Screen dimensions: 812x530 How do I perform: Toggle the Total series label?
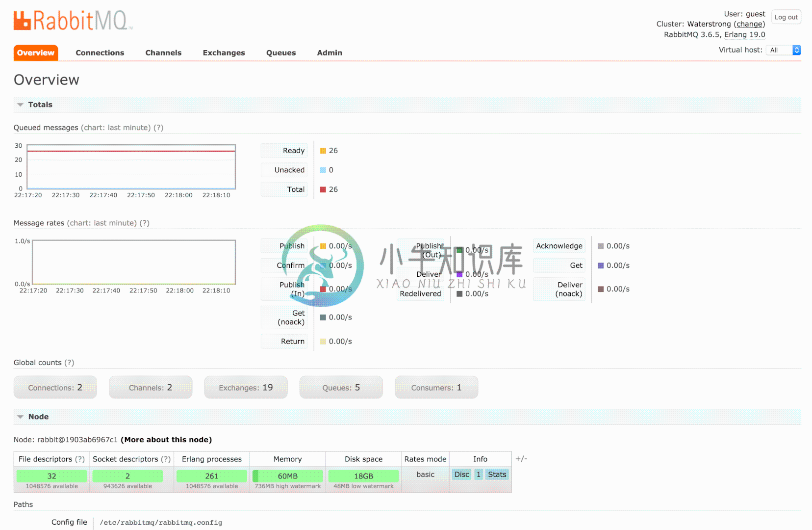click(x=284, y=189)
